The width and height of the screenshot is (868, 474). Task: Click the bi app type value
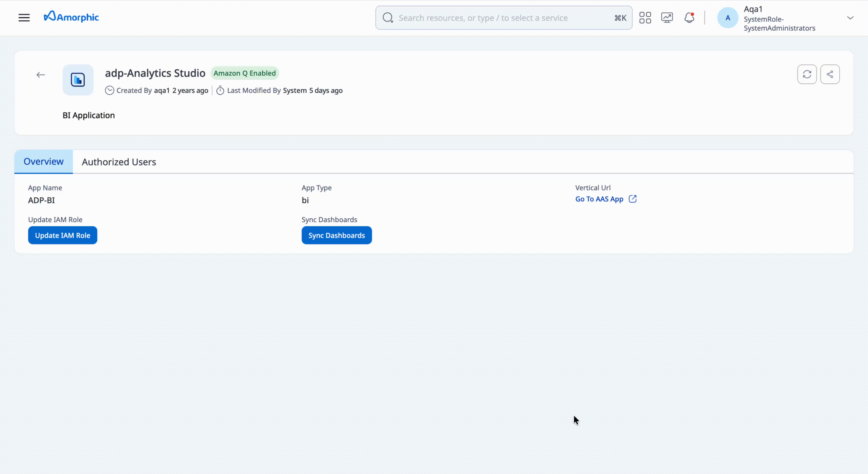tap(305, 200)
